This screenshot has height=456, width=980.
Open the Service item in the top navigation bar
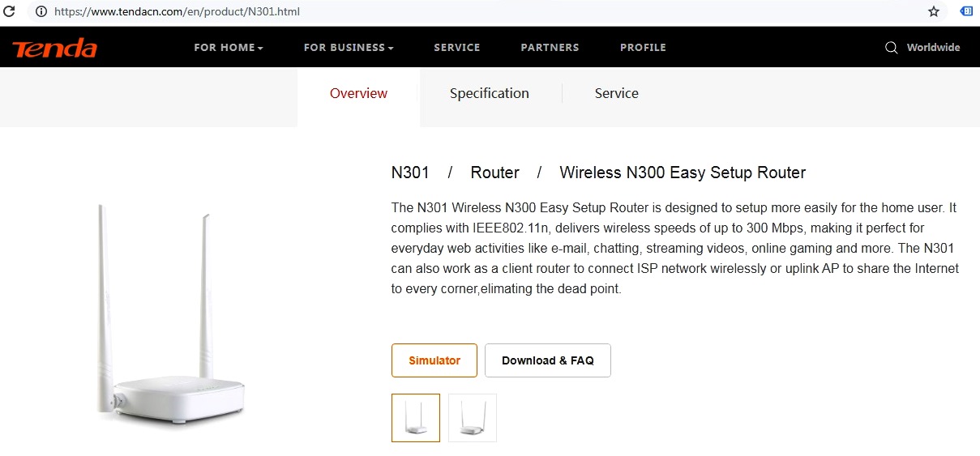click(x=457, y=48)
